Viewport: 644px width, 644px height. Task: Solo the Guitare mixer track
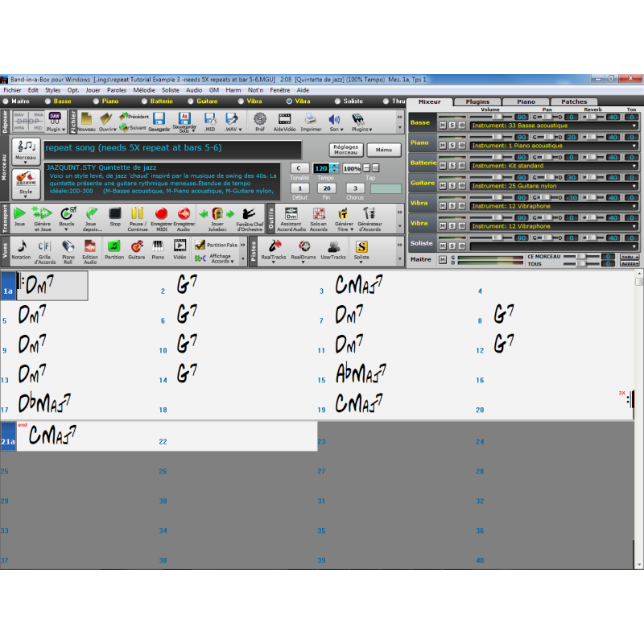(x=452, y=186)
